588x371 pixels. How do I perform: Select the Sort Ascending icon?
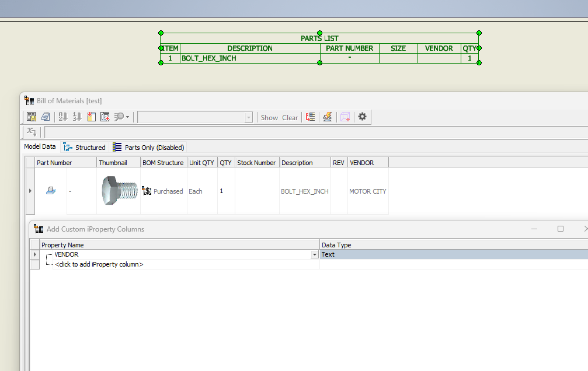62,117
